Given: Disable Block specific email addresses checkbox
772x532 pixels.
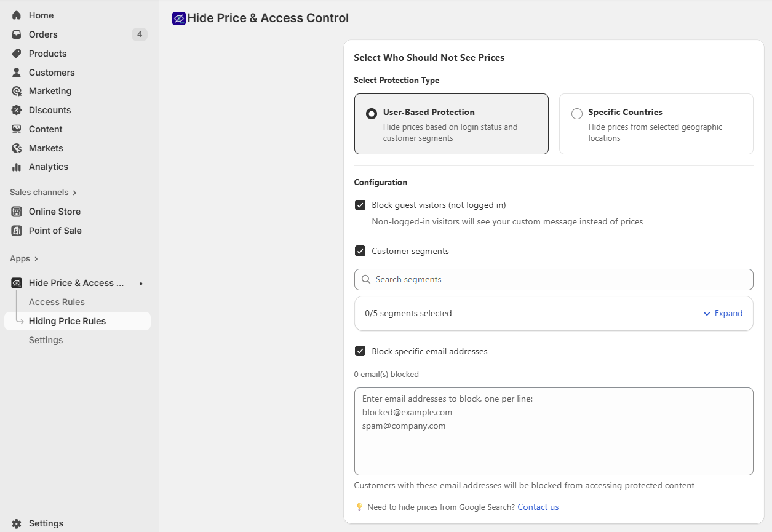Looking at the screenshot, I should point(360,351).
